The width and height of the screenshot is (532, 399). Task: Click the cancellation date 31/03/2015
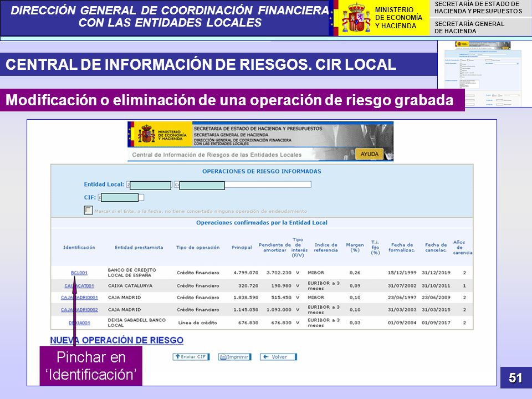436,310
